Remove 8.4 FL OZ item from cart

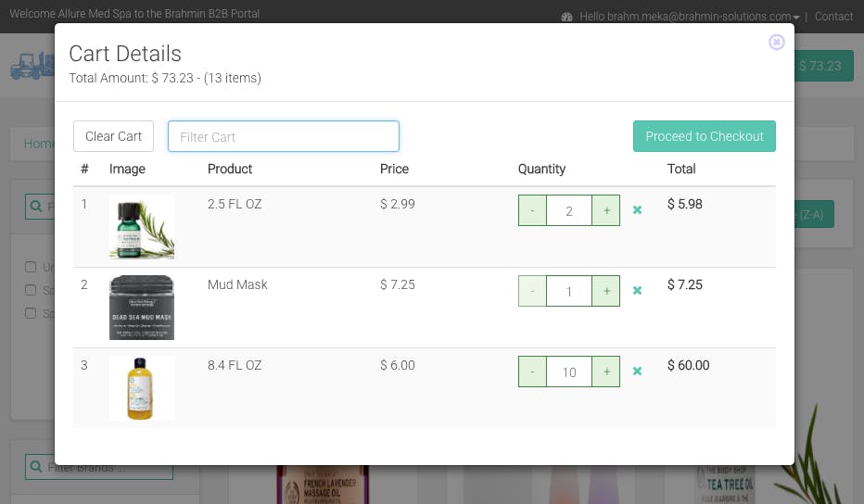637,372
